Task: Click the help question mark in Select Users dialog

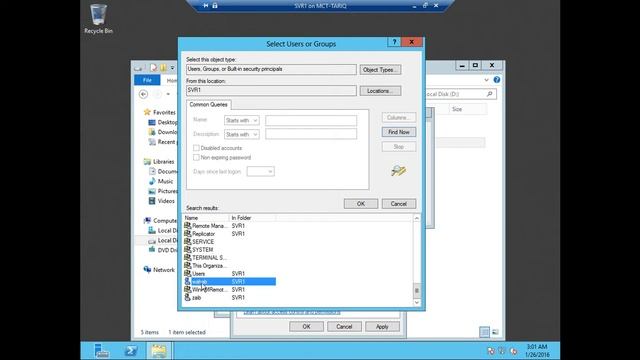Action: click(394, 42)
